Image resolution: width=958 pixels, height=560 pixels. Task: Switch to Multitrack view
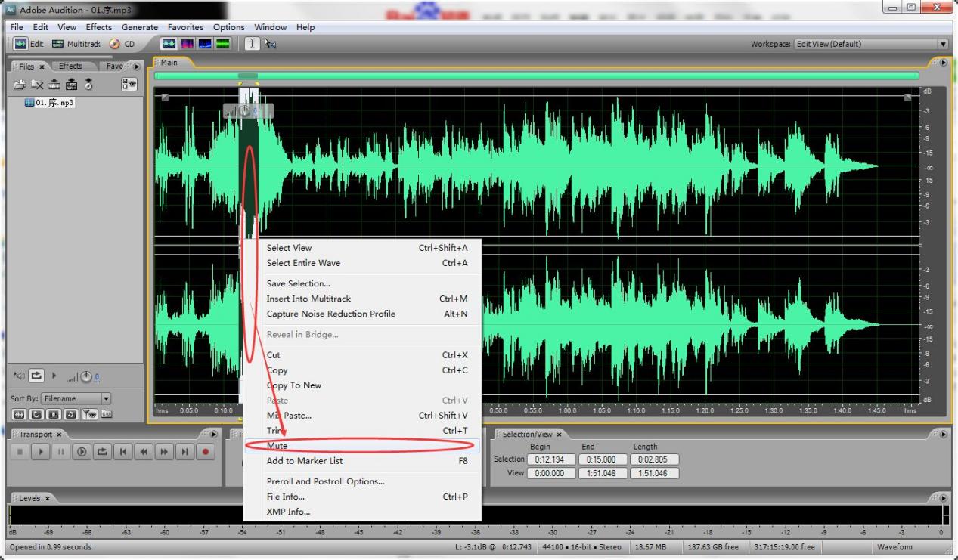tap(76, 44)
